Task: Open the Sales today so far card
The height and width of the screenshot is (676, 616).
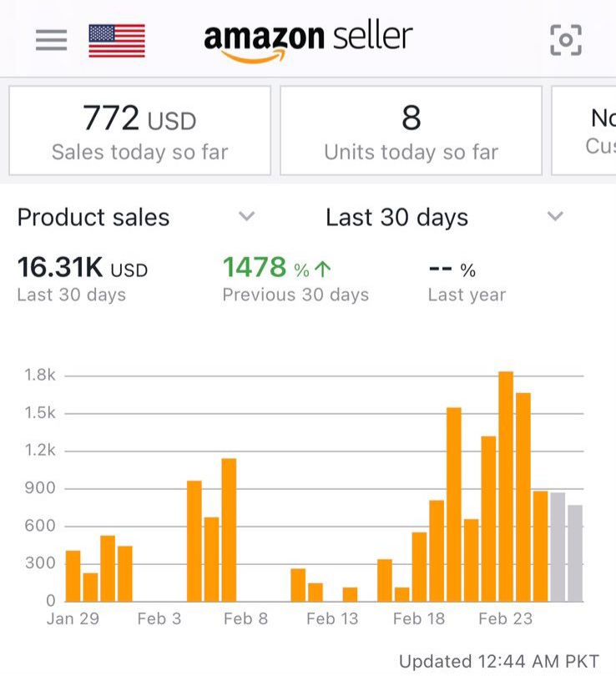Action: [x=139, y=130]
